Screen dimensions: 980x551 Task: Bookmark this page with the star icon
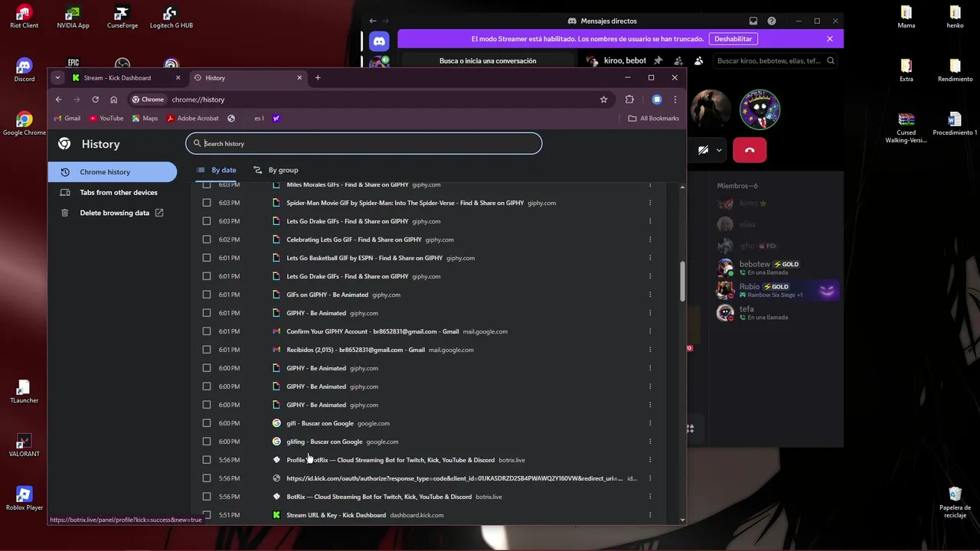603,99
